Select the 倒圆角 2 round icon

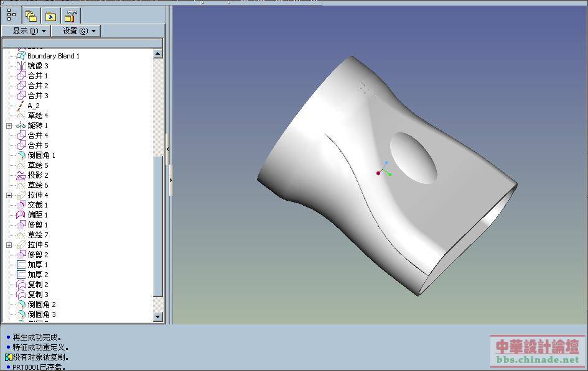pyautogui.click(x=21, y=305)
